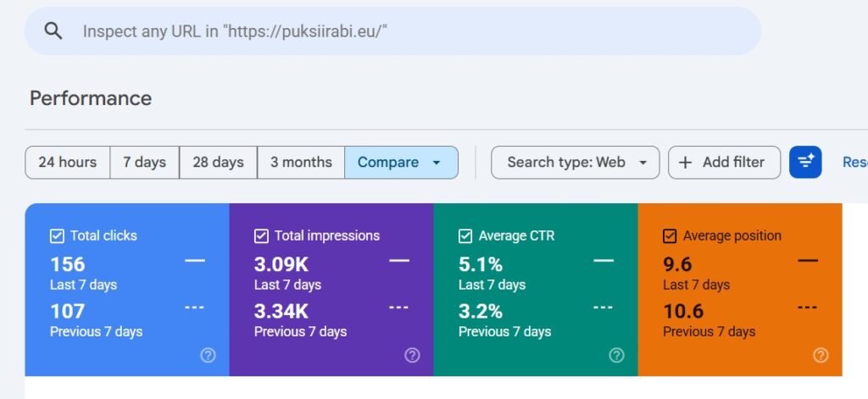Toggle the Total impressions checkbox
This screenshot has width=868, height=399.
pyautogui.click(x=261, y=236)
